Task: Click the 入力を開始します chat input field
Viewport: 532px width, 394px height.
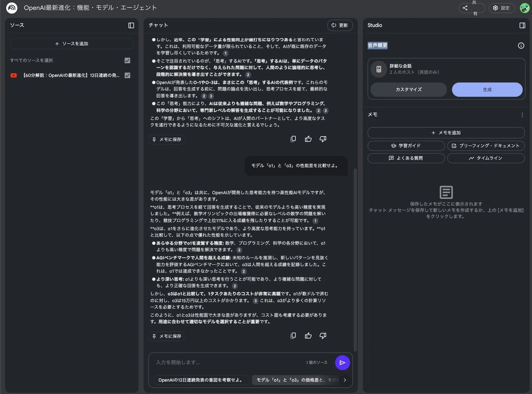Action: tap(228, 362)
